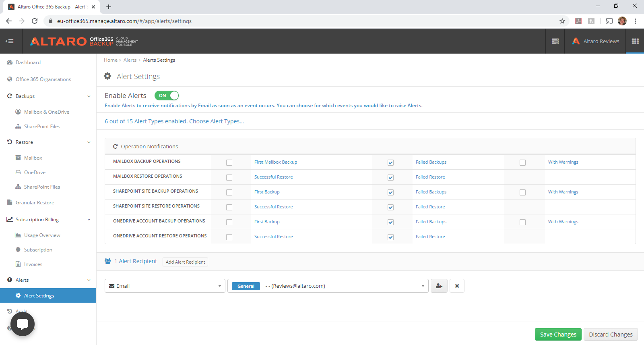Click the Office 365 Organisations globe icon

point(10,79)
